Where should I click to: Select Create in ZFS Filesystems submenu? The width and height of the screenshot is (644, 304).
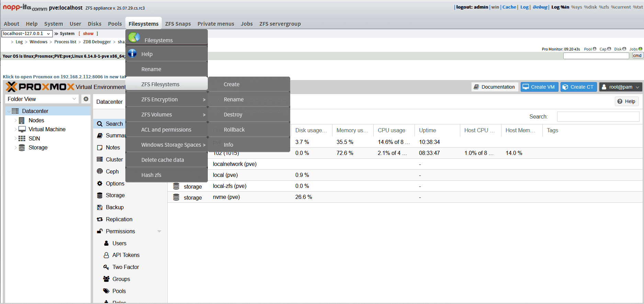(249, 84)
